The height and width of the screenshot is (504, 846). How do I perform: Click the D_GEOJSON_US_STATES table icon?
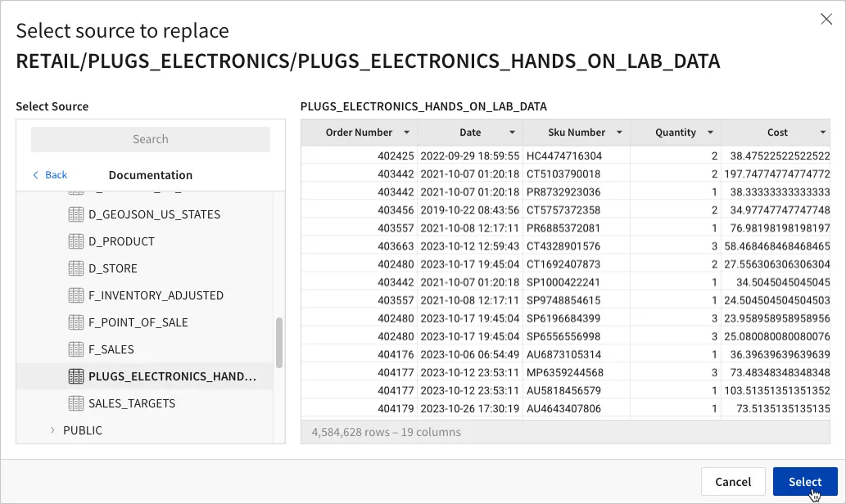click(76, 214)
